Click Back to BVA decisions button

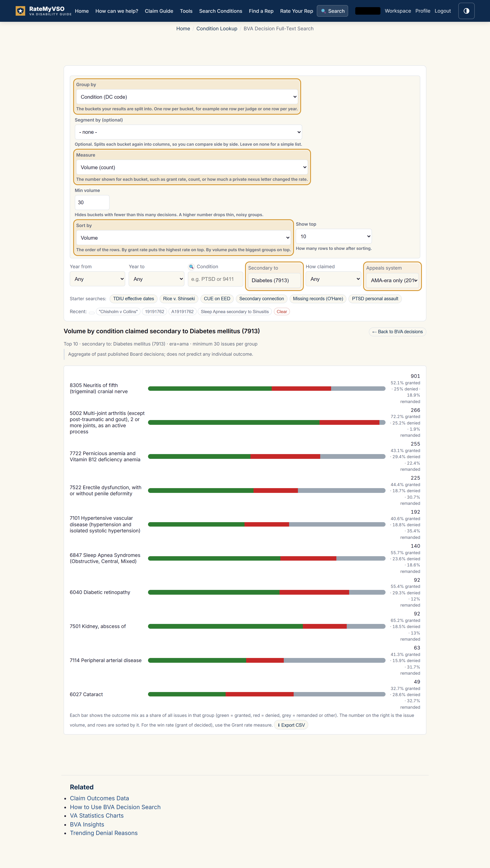click(397, 332)
